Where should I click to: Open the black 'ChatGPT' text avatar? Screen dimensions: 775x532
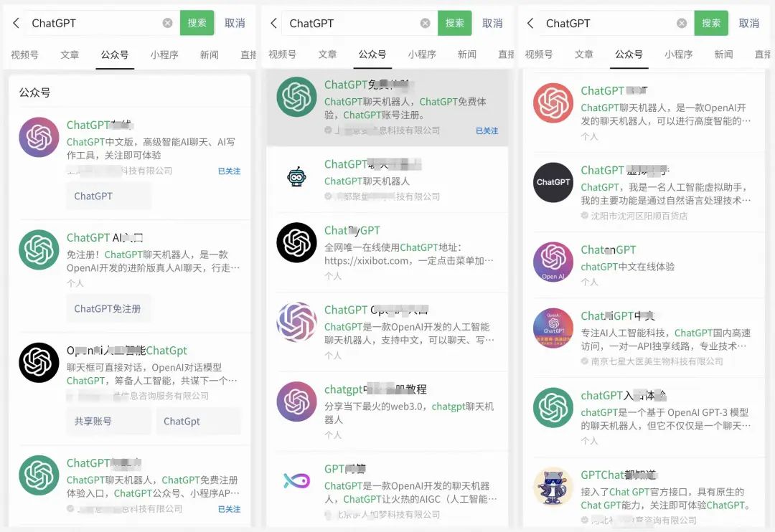tap(553, 182)
